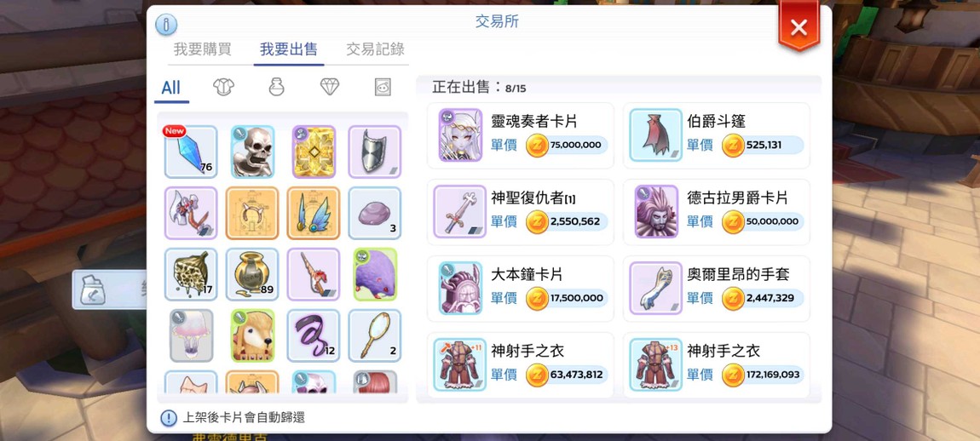Pick the blue crystal item marked New
This screenshot has width=980, height=441.
pos(191,152)
